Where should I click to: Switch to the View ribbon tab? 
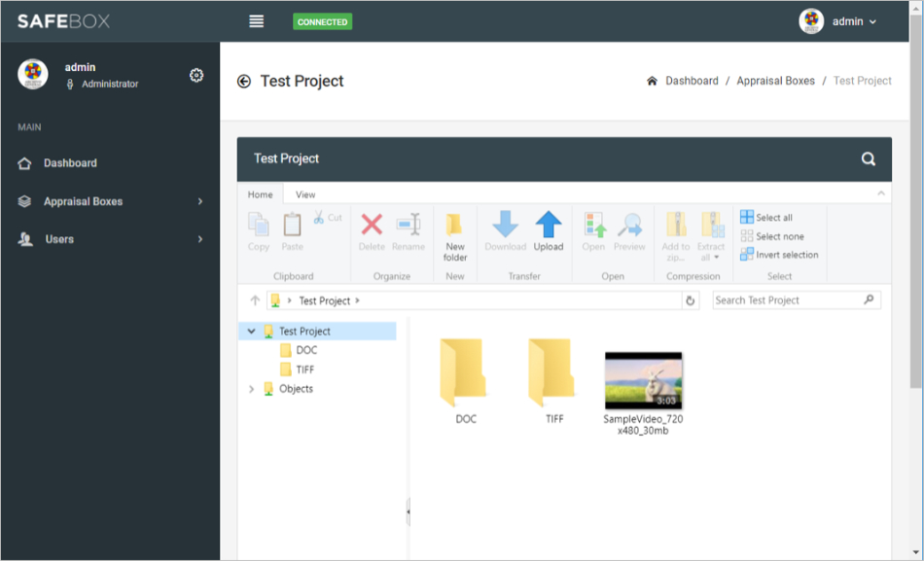[x=305, y=194]
